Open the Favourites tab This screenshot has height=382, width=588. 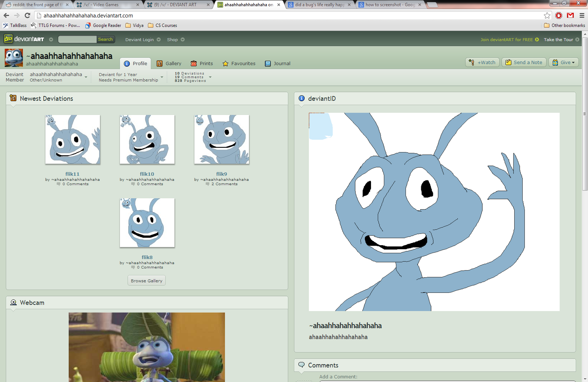point(239,63)
